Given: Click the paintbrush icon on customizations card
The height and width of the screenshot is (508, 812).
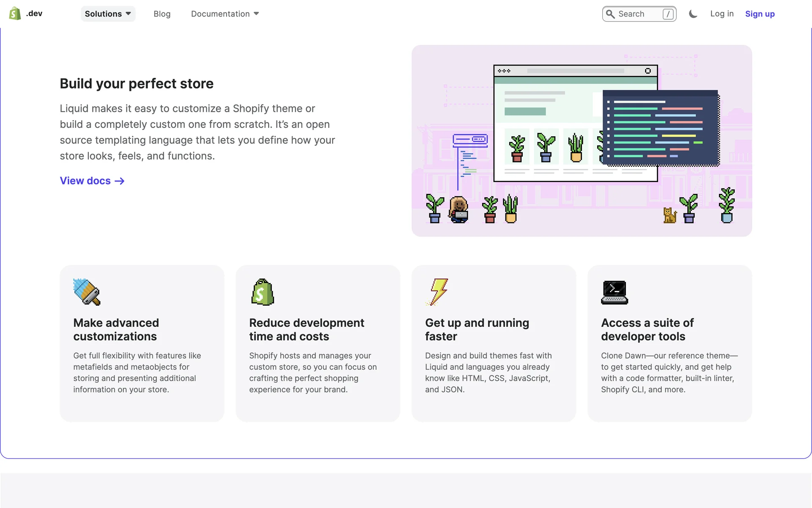Looking at the screenshot, I should pos(87,292).
